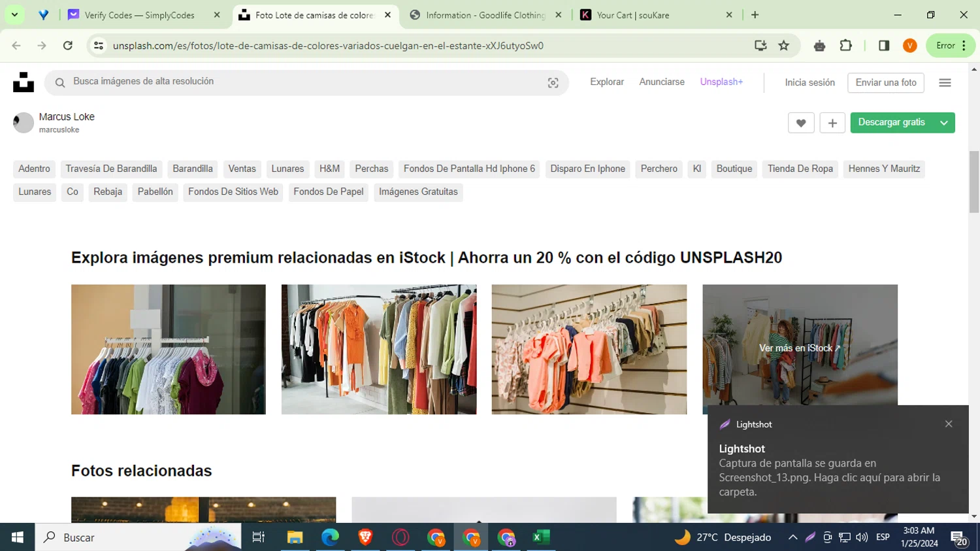980x551 pixels.
Task: Open the Windows notification center icon
Action: coord(959,538)
